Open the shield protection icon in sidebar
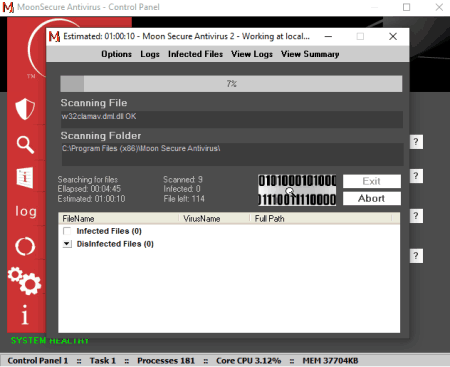 tap(25, 109)
